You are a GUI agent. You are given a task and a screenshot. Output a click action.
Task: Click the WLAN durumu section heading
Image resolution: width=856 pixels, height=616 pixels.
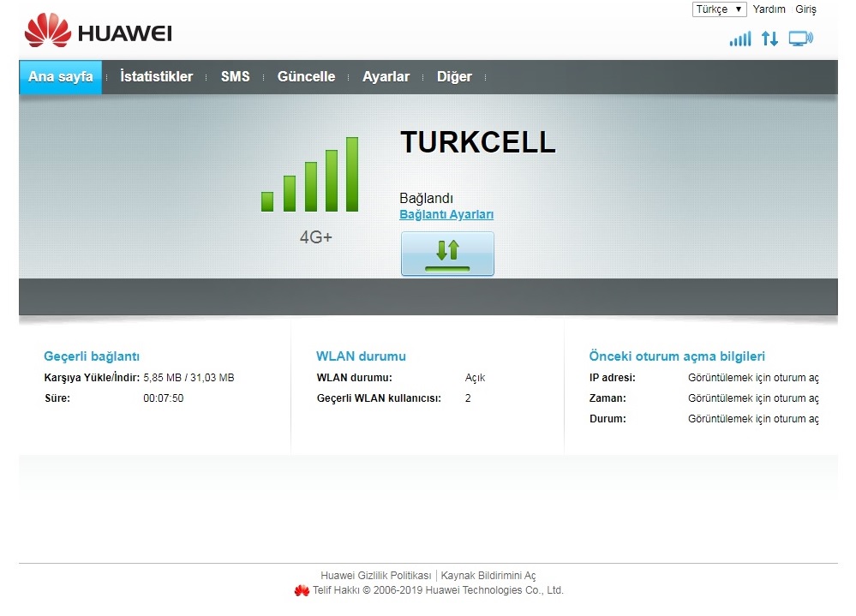(361, 356)
